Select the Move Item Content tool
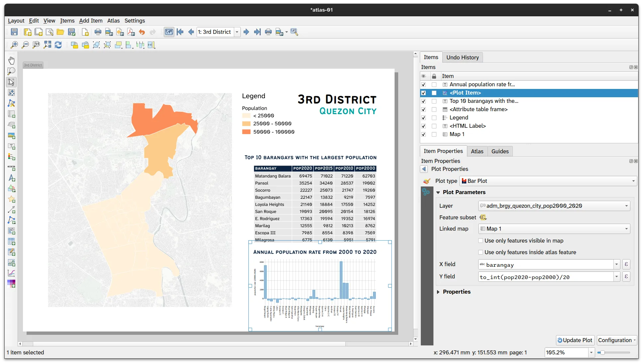 12,93
